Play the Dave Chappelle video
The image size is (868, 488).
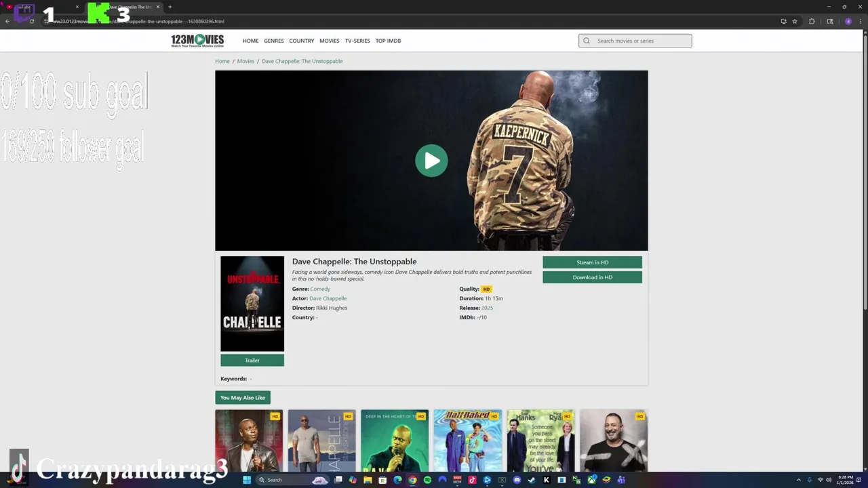pyautogui.click(x=431, y=161)
